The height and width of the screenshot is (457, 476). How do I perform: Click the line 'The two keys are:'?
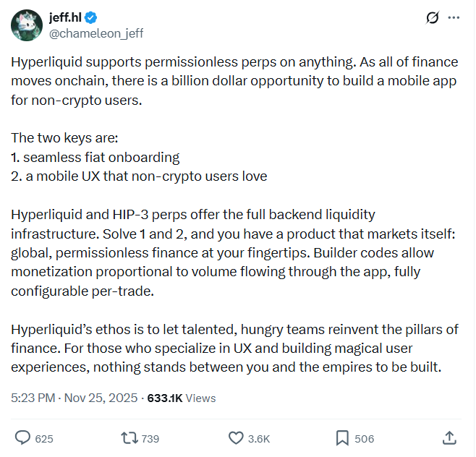(x=64, y=138)
